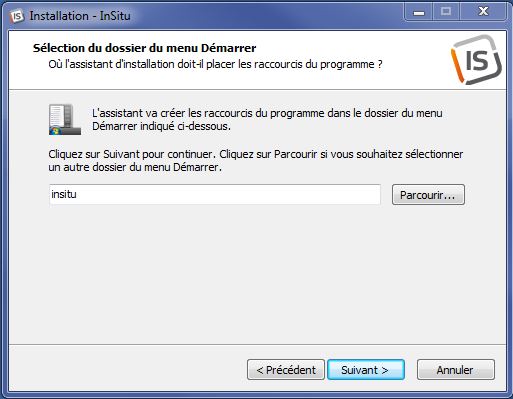The width and height of the screenshot is (513, 399).
Task: Click the empty title bar right of the title
Action: [x=267, y=16]
